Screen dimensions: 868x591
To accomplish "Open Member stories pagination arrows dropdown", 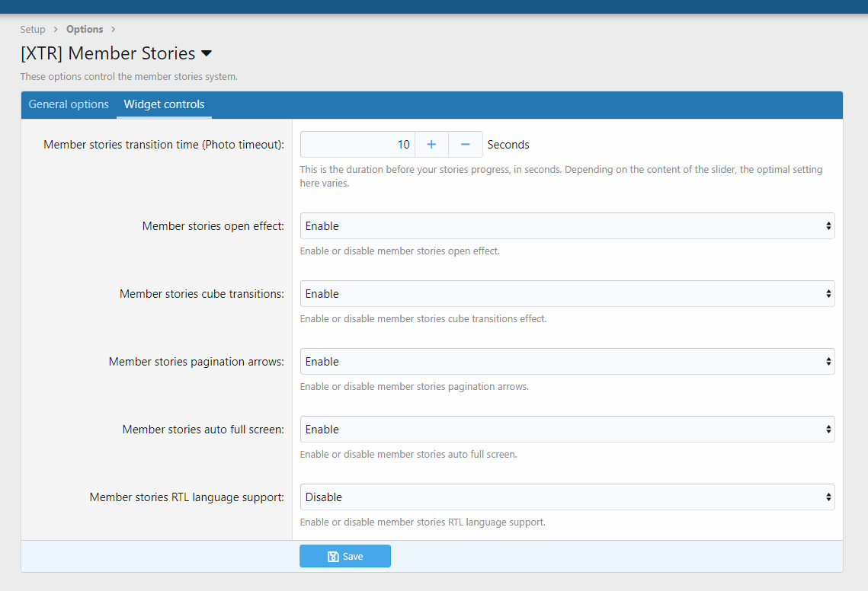I will (567, 362).
